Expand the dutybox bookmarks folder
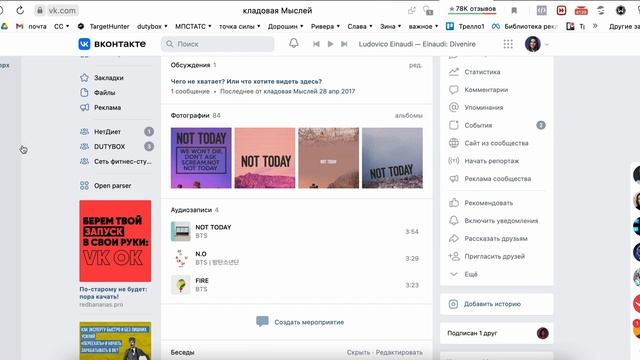This screenshot has width=640, height=360. [152, 26]
